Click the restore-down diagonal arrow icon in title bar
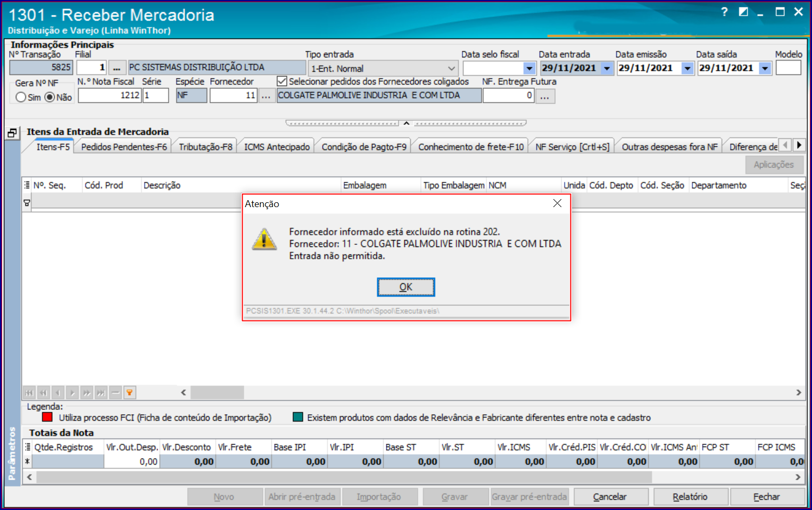The height and width of the screenshot is (510, 812). click(743, 12)
